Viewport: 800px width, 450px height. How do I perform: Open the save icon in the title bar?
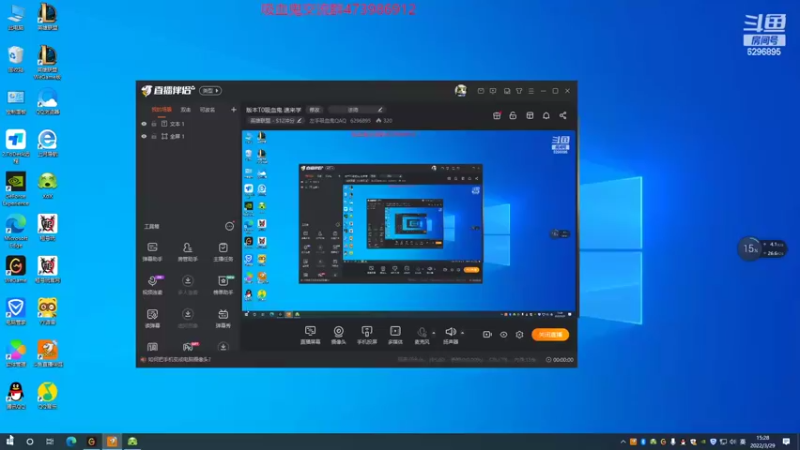click(x=507, y=91)
